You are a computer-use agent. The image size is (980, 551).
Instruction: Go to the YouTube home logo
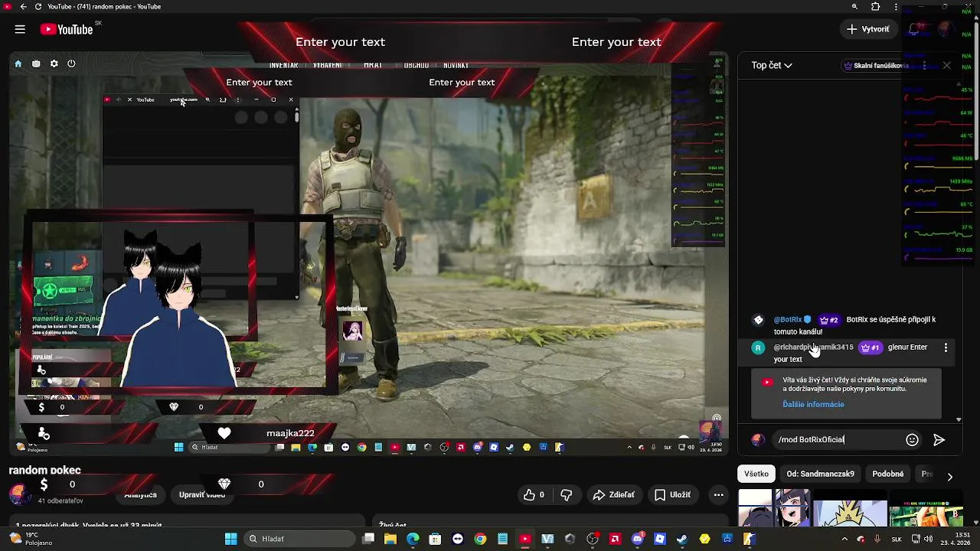point(67,29)
